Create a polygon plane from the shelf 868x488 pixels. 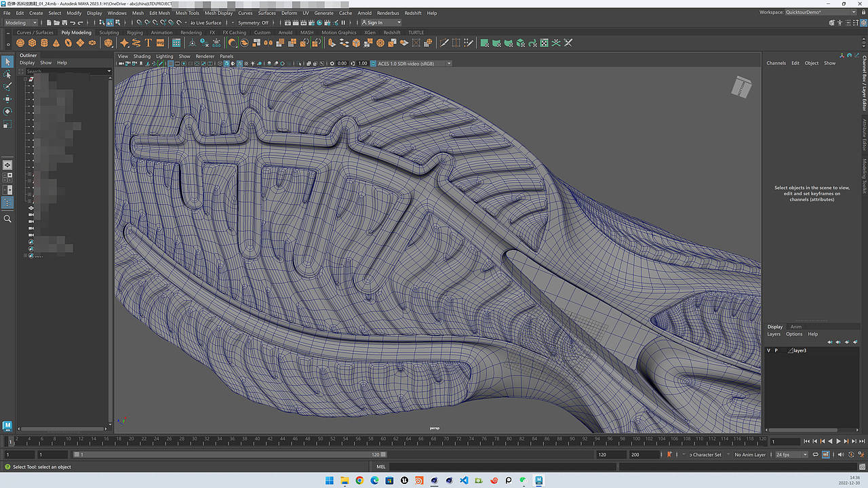[x=80, y=43]
